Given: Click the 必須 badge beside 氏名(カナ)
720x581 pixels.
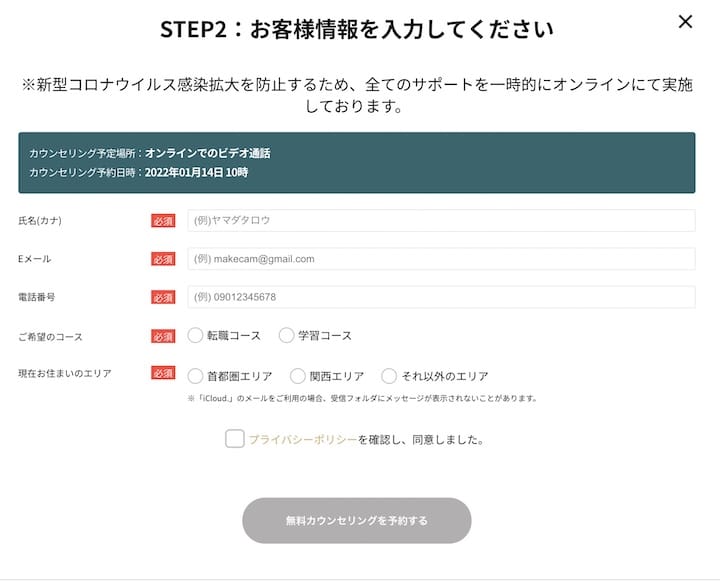Looking at the screenshot, I should click(163, 221).
